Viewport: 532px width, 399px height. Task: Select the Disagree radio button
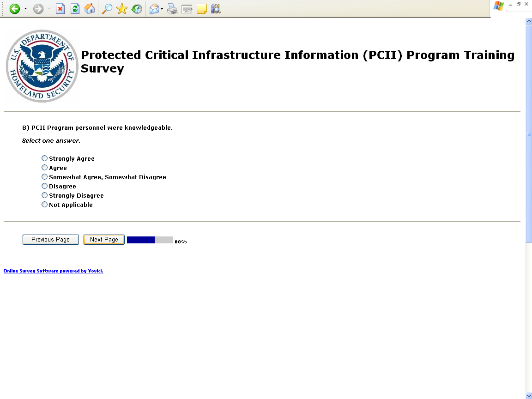pos(44,186)
